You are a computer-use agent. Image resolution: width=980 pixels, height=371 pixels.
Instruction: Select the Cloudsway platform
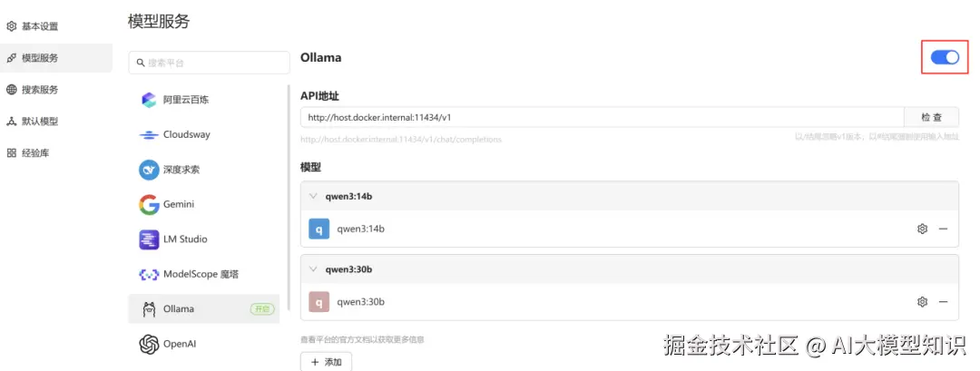[x=204, y=134]
